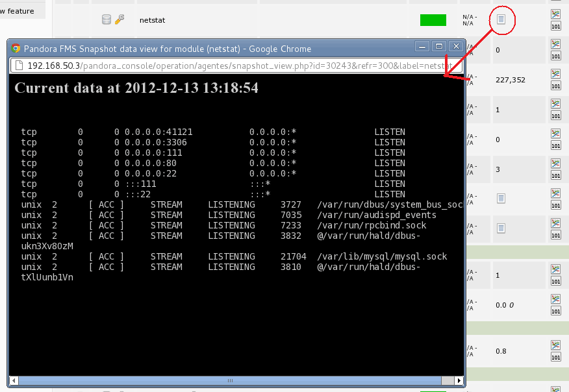Click the socket inode number 7035

coord(290,215)
